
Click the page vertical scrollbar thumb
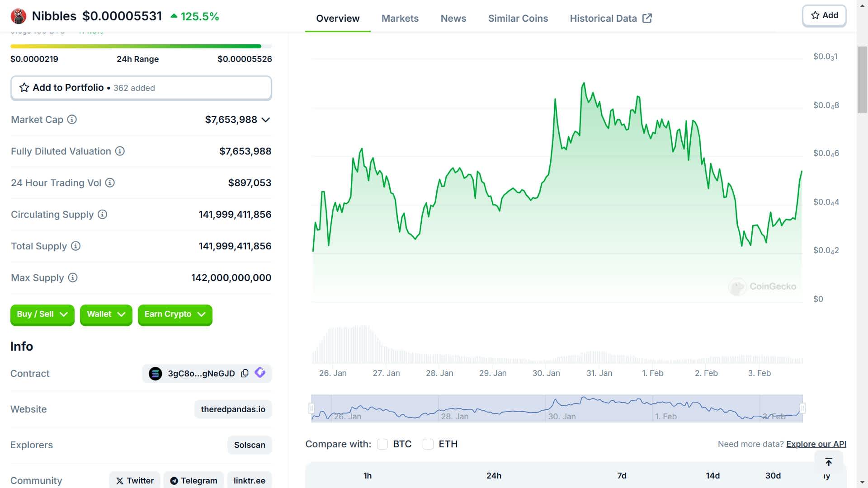click(862, 80)
